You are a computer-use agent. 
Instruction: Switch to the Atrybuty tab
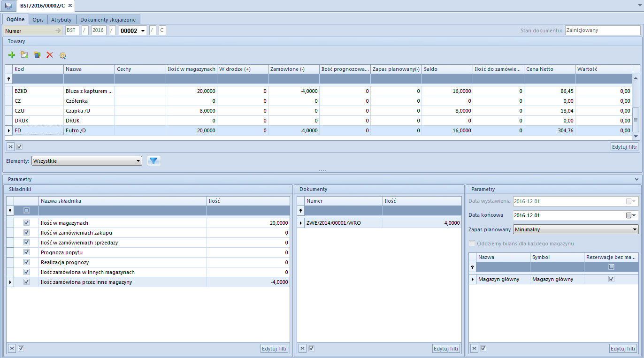click(61, 20)
